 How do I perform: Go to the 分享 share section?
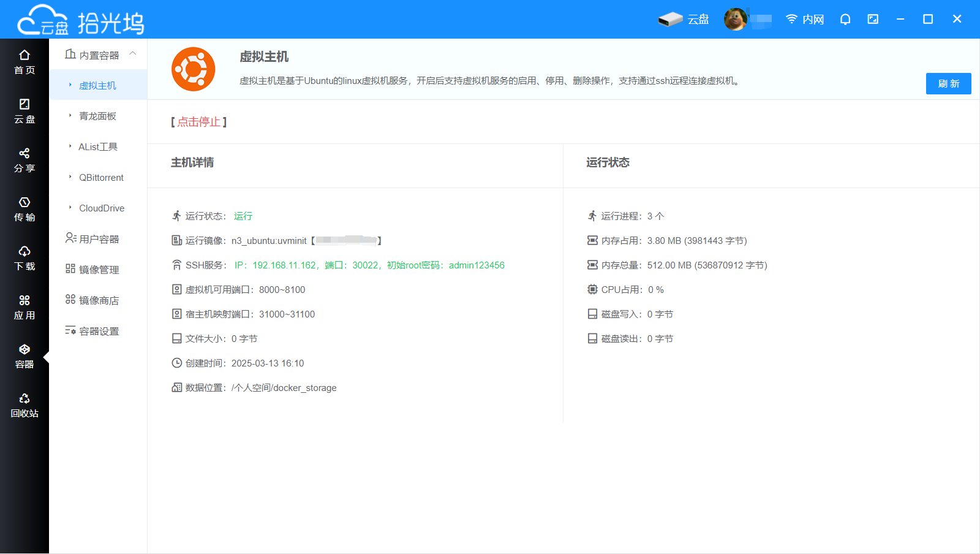(24, 161)
